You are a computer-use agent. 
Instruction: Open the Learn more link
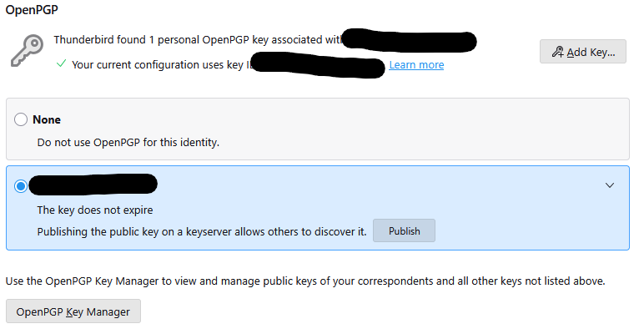(x=416, y=65)
